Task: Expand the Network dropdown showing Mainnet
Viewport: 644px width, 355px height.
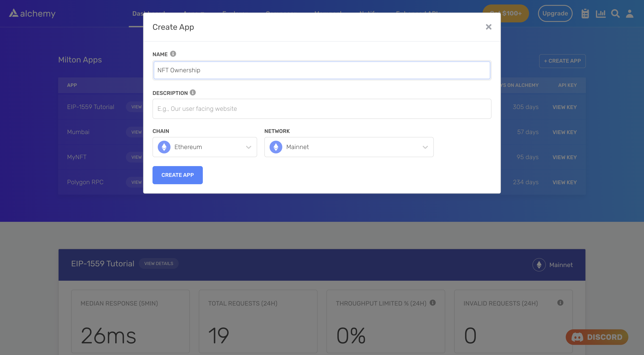Action: [x=349, y=147]
